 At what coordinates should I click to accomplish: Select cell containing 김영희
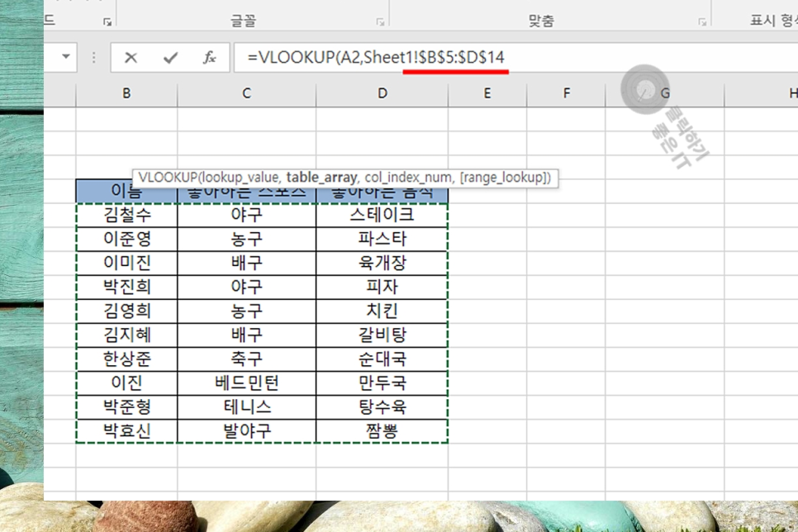pos(126,311)
